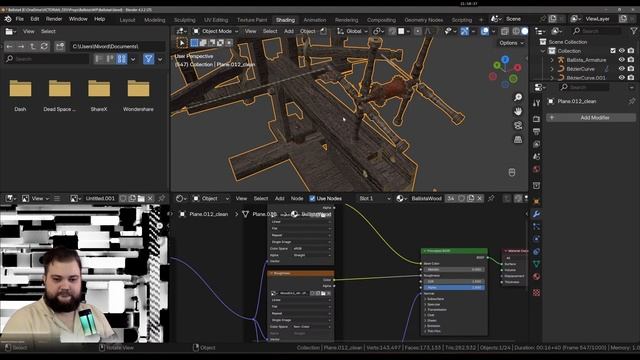The height and width of the screenshot is (360, 640).
Task: Open the Object Constraints properties tab icon
Action: [536, 251]
